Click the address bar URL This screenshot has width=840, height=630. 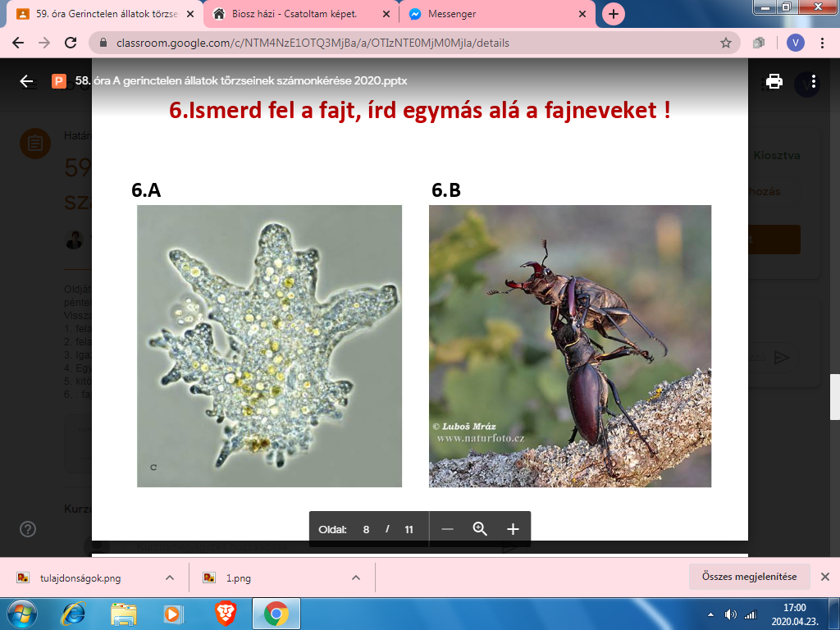pos(312,43)
